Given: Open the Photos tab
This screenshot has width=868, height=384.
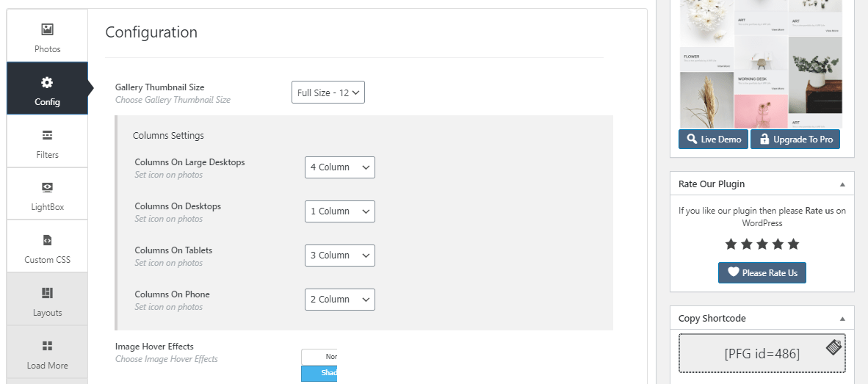Looking at the screenshot, I should [47, 35].
